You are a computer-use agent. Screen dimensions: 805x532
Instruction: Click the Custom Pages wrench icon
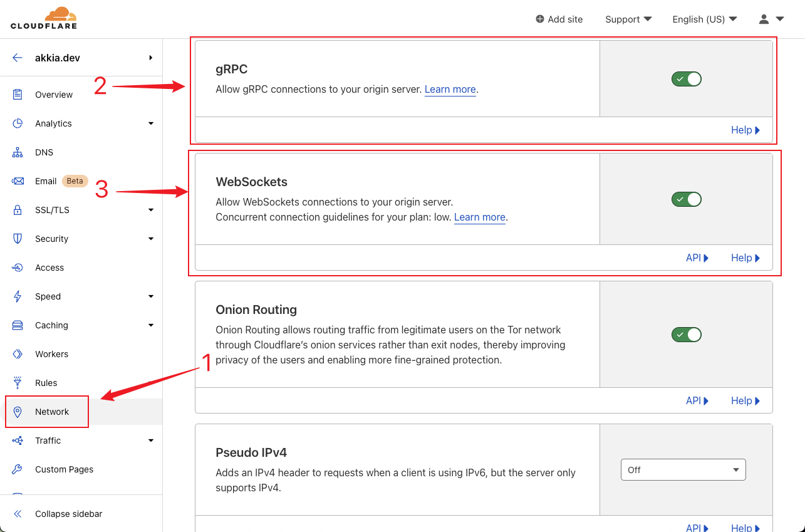(x=18, y=469)
